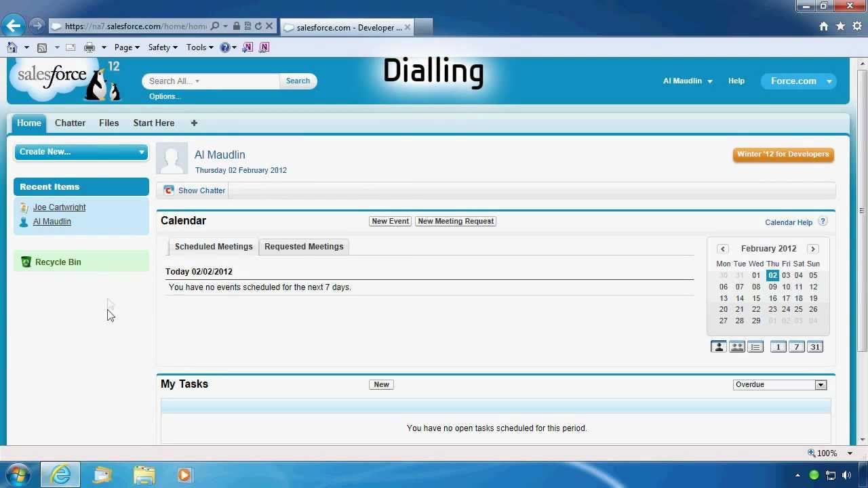Open all tabs plus icon
The width and height of the screenshot is (868, 488).
point(194,123)
